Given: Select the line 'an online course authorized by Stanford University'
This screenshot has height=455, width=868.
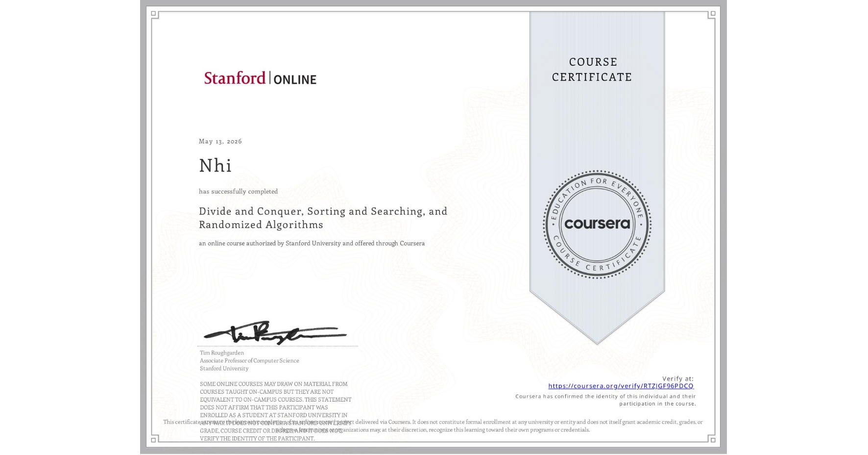Looking at the screenshot, I should [312, 243].
